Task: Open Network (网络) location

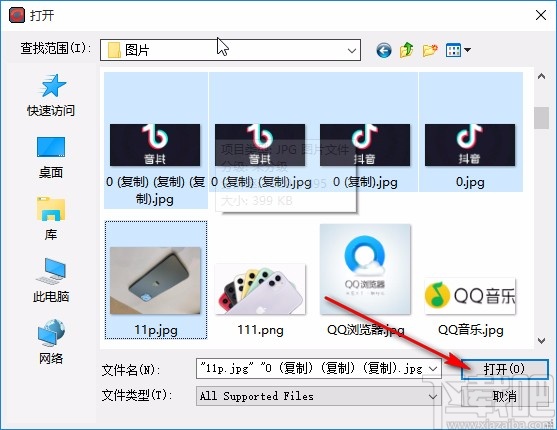Action: 51,342
